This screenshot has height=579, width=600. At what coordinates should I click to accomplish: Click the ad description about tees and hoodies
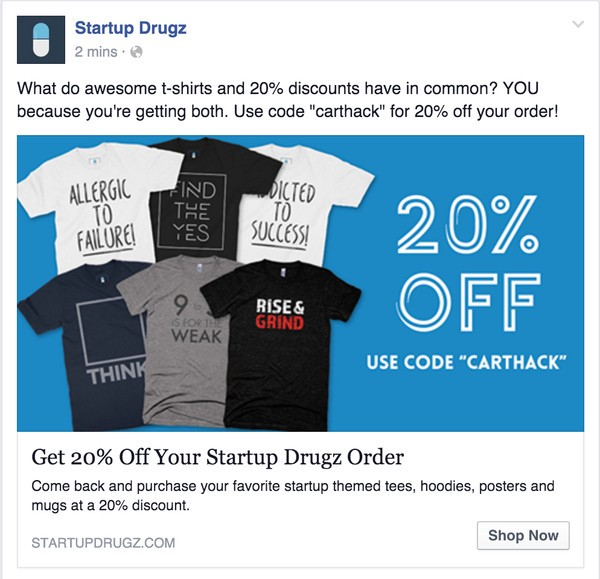coord(293,496)
